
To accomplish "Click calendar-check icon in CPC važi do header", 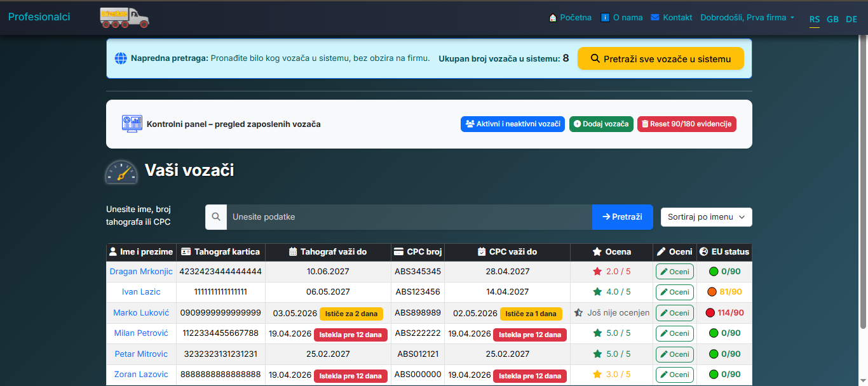I will (482, 251).
